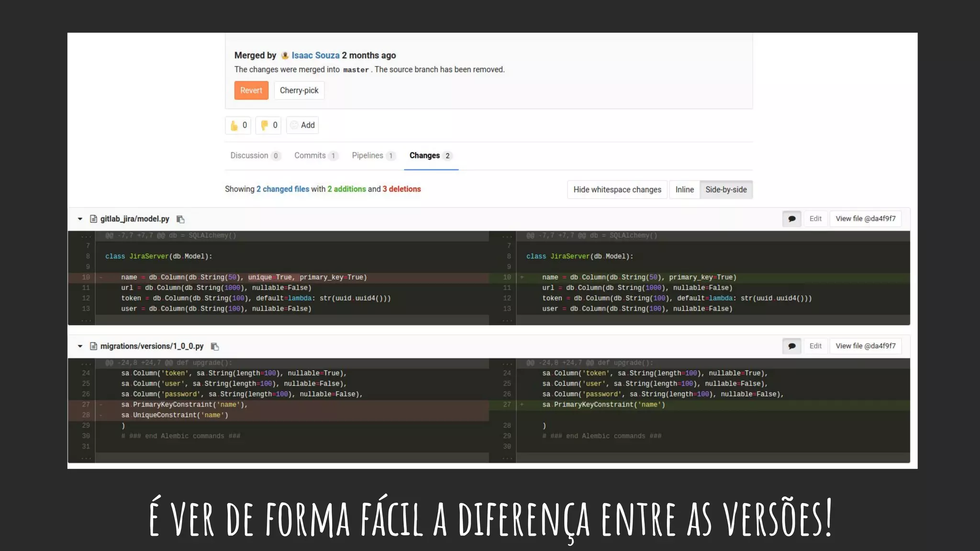Open the 2 changed files link

click(x=283, y=189)
